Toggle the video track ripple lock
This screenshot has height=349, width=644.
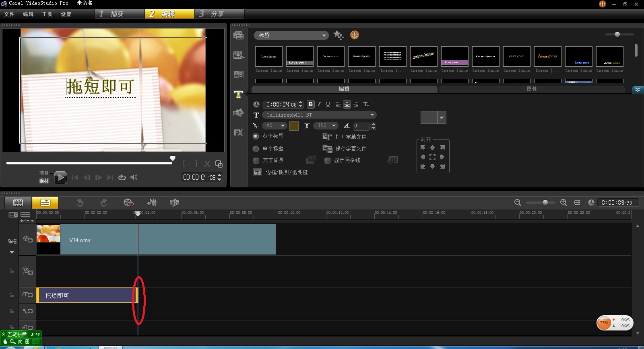12,241
